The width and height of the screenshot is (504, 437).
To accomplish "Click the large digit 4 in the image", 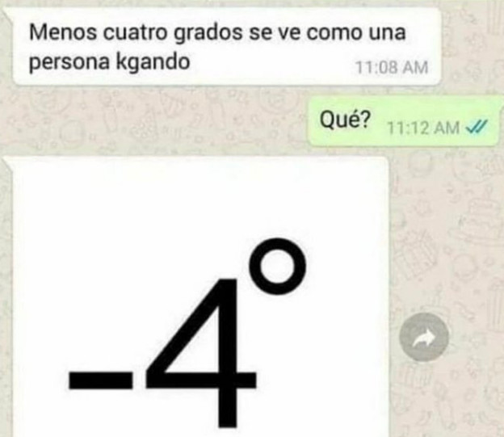I will pyautogui.click(x=202, y=353).
